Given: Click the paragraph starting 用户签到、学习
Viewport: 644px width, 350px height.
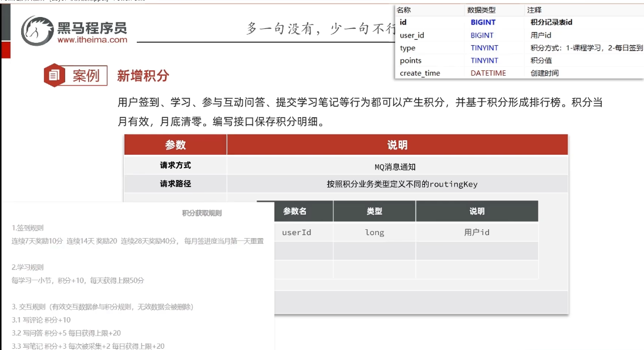Looking at the screenshot, I should [360, 111].
